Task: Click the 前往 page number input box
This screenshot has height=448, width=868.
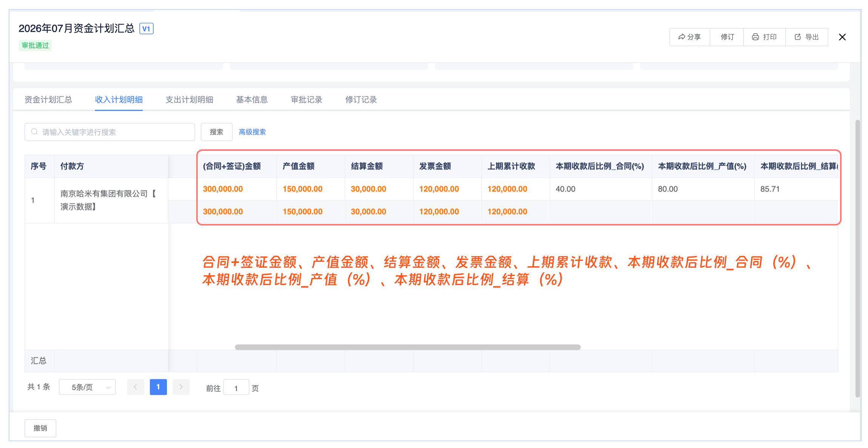Action: coord(236,388)
